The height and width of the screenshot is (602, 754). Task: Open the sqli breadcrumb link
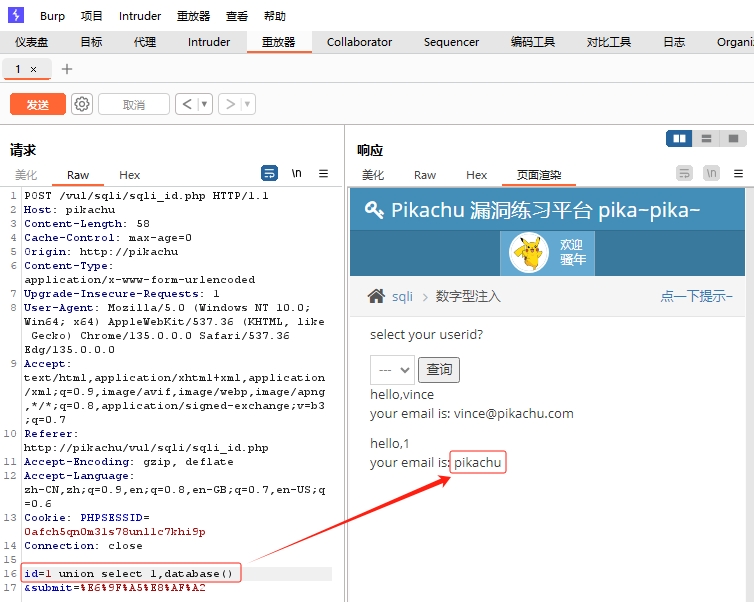(402, 297)
